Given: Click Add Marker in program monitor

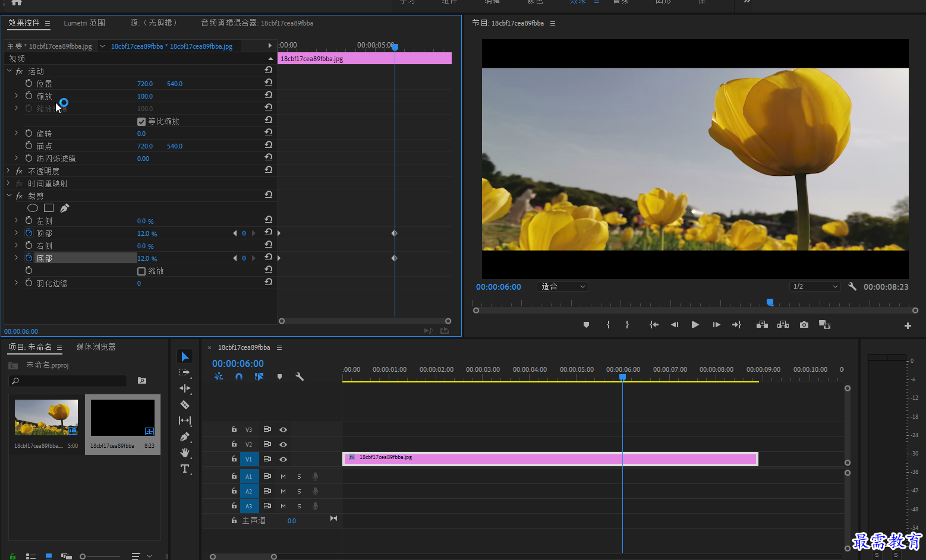Looking at the screenshot, I should pyautogui.click(x=586, y=325).
